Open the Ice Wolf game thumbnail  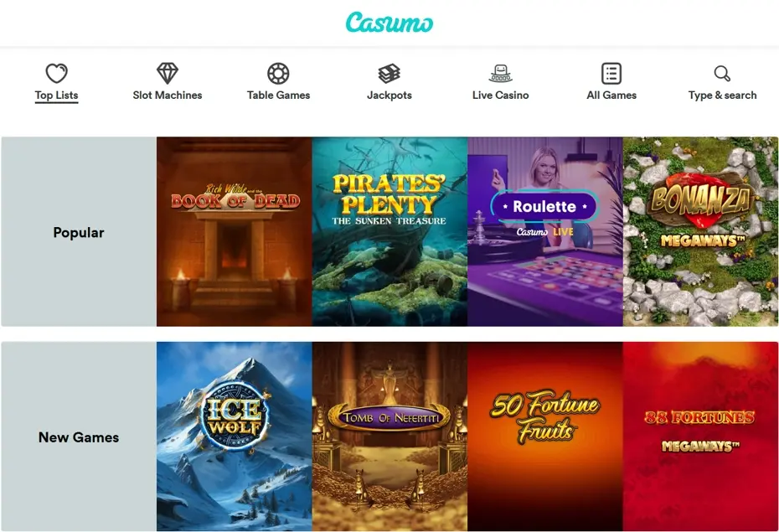234,436
